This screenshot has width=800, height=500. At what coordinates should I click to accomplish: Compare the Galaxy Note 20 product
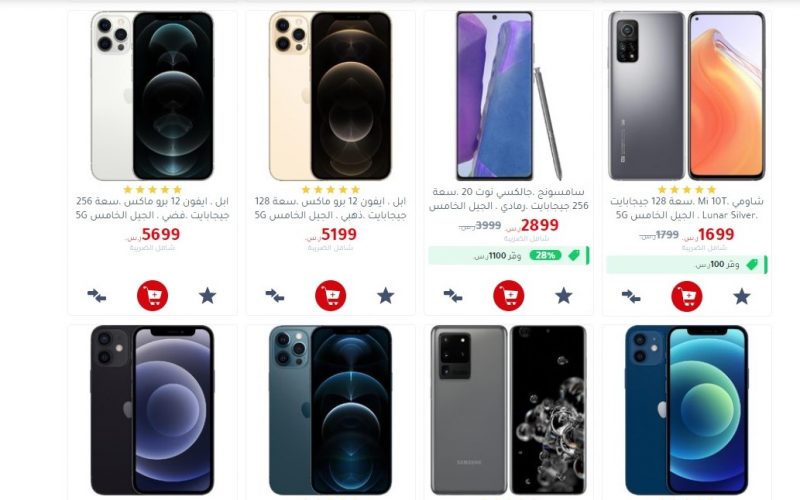click(x=453, y=295)
